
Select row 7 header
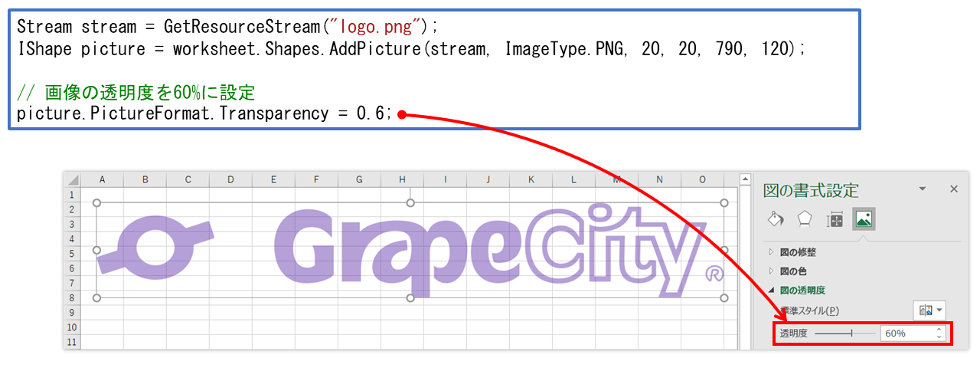(72, 283)
